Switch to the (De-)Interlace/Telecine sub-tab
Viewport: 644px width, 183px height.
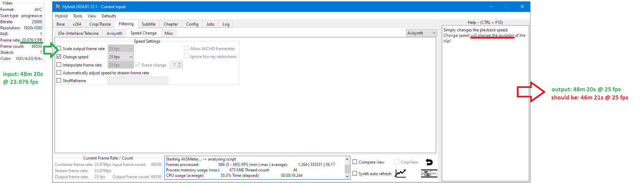[x=78, y=33]
